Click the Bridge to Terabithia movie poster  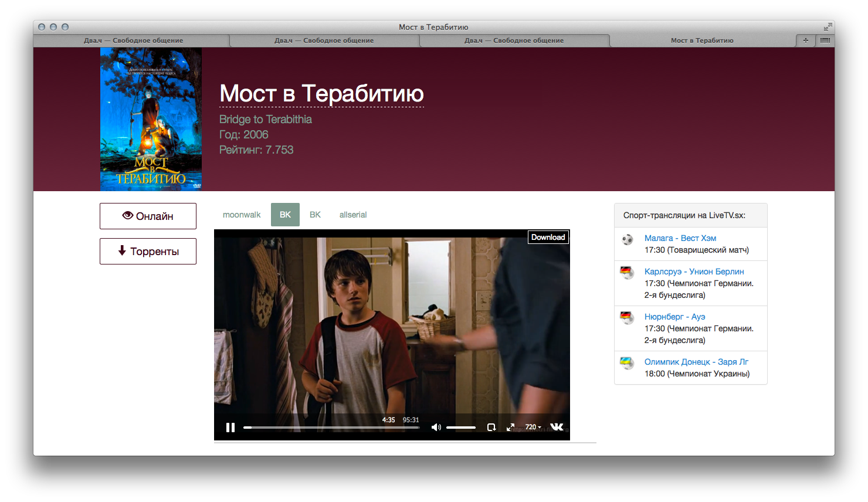(x=151, y=119)
